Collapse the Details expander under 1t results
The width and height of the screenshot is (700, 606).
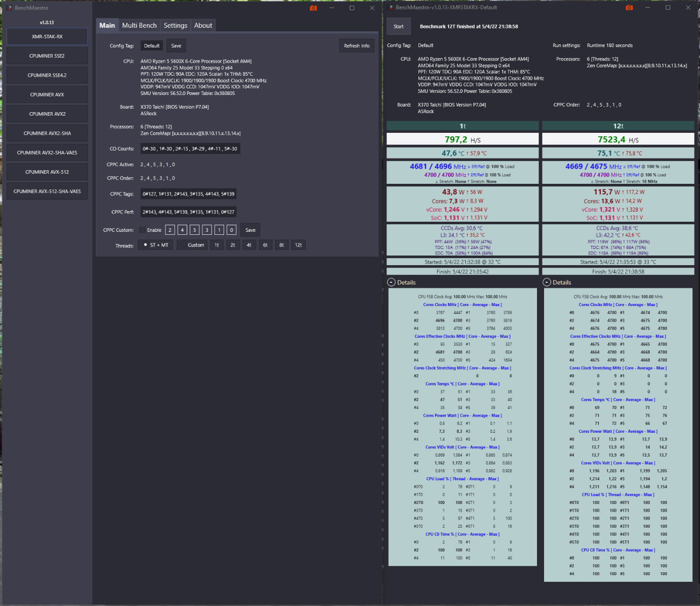point(391,282)
